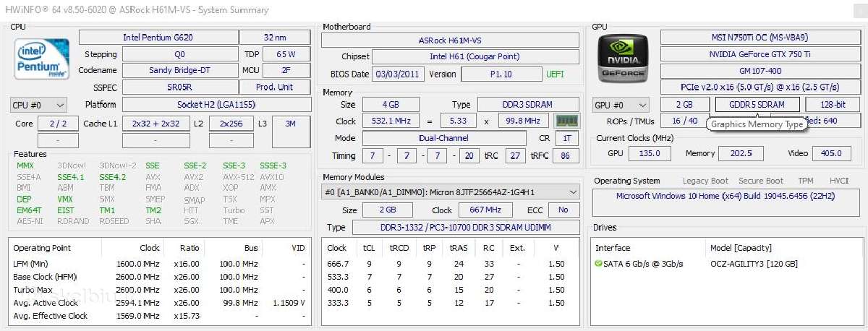Click the video clock value 405.0

point(831,153)
